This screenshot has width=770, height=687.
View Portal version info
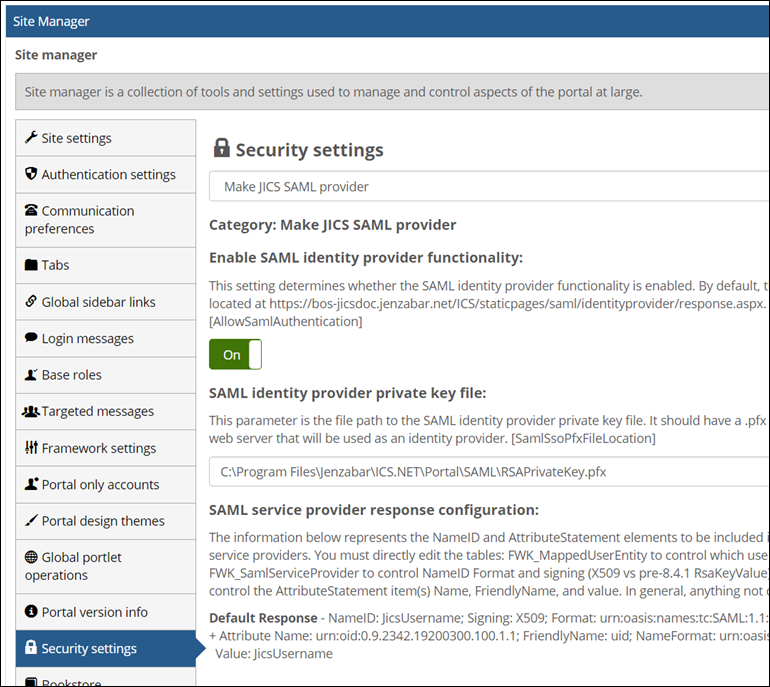[106, 612]
